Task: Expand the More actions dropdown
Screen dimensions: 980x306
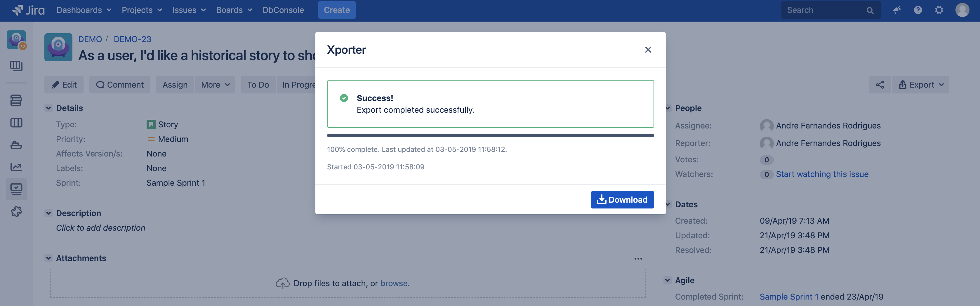Action: pyautogui.click(x=215, y=85)
